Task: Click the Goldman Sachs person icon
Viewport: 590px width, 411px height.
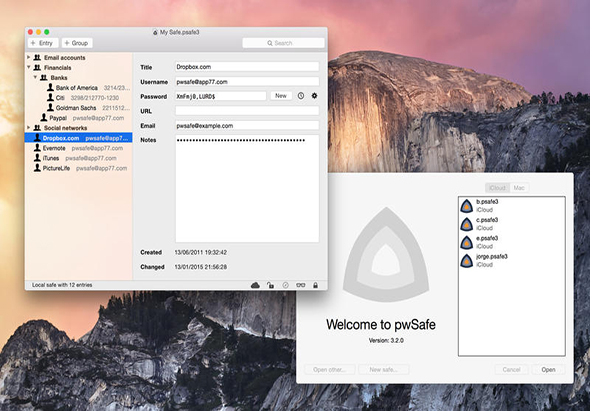Action: coord(50,108)
